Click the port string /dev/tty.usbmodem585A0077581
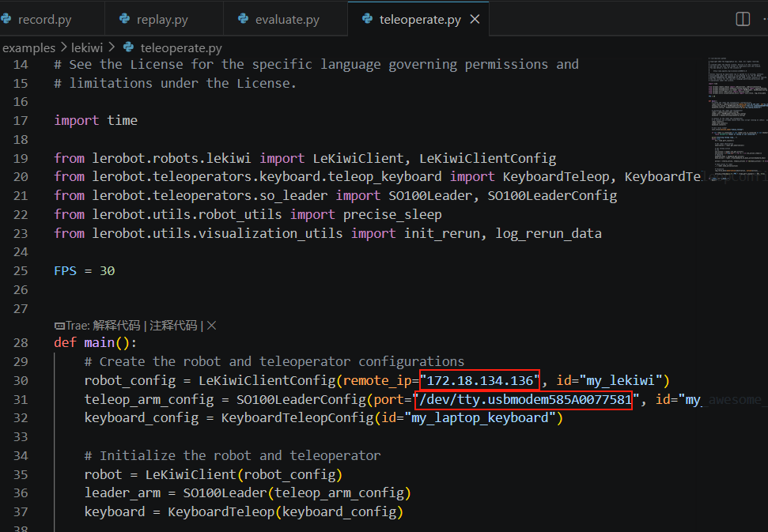 525,399
